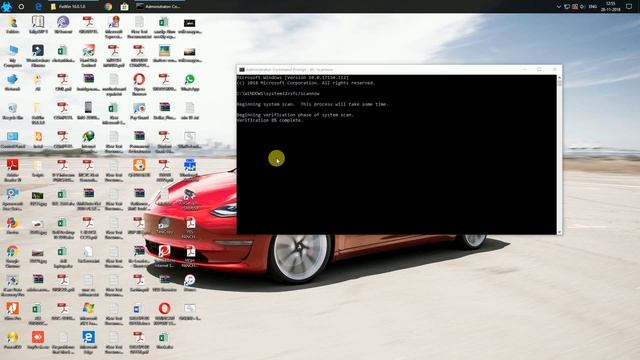Click the Microsoft Corporation copyright console line

[306, 82]
